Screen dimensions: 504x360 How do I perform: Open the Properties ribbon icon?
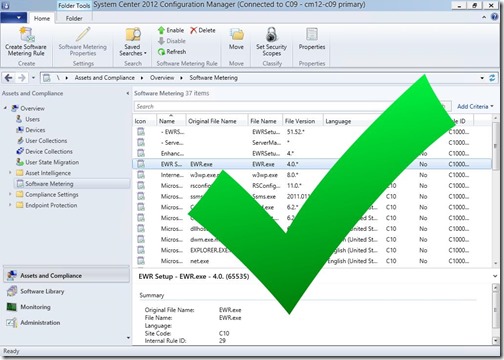click(x=312, y=34)
